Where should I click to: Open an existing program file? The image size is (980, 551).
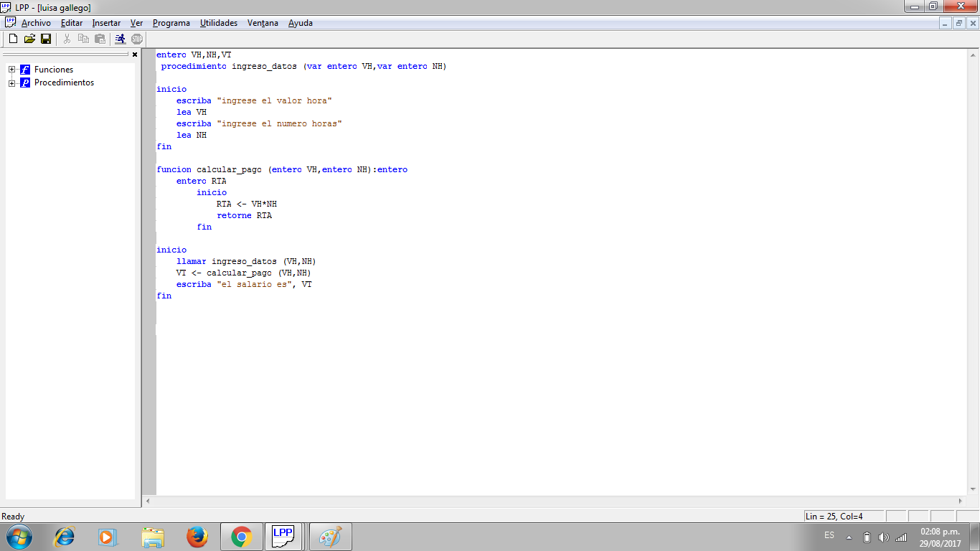(29, 39)
